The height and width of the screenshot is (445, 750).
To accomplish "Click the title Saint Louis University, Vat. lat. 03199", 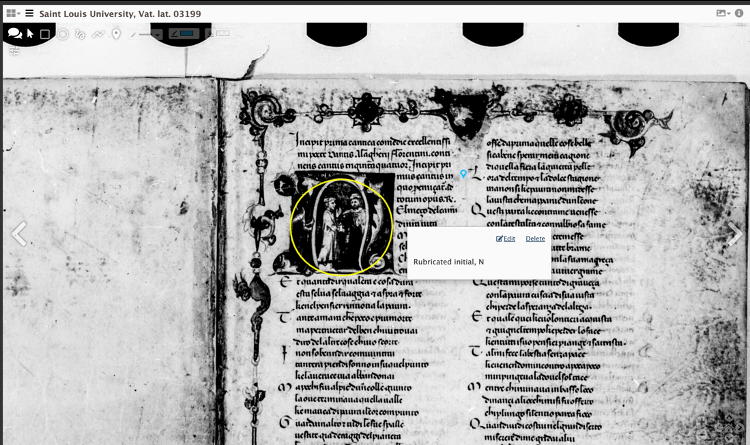I will pyautogui.click(x=120, y=14).
